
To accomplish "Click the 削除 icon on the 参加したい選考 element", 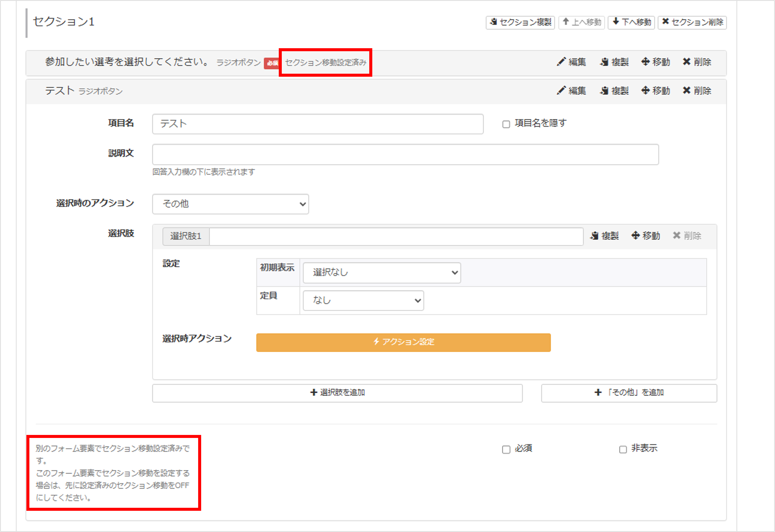I will (697, 62).
